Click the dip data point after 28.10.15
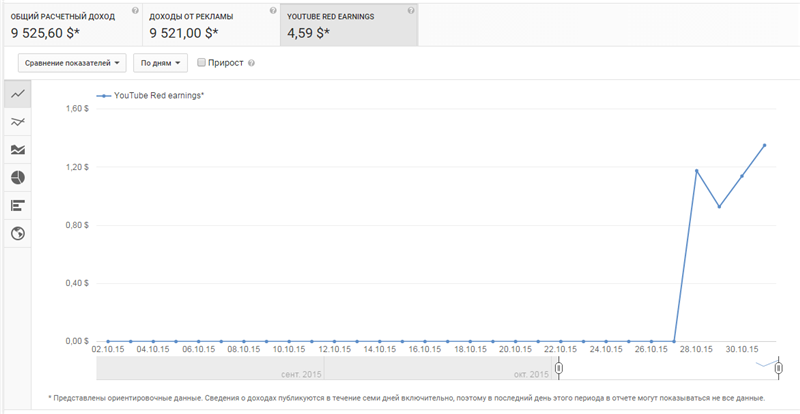This screenshot has width=800, height=414. (x=719, y=207)
